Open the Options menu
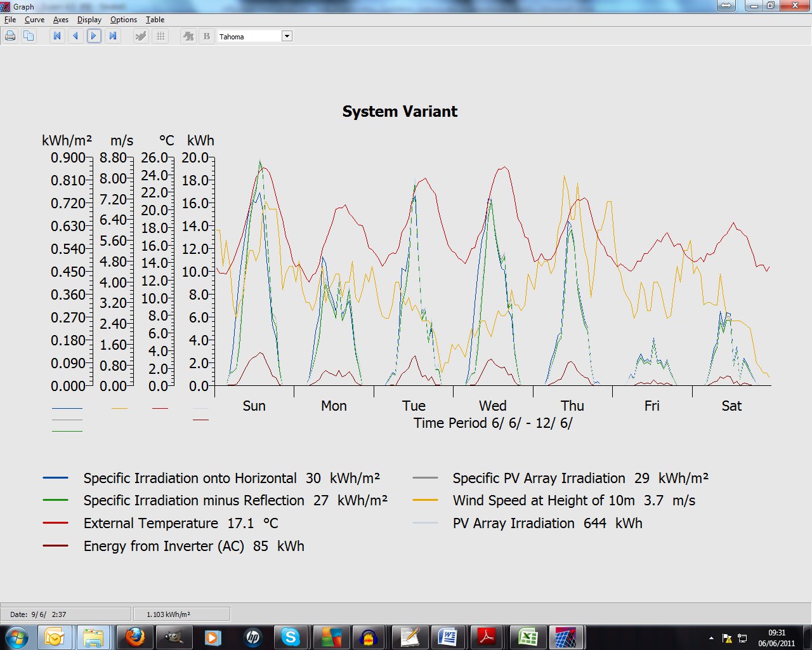The height and width of the screenshot is (650, 812). pyautogui.click(x=124, y=20)
